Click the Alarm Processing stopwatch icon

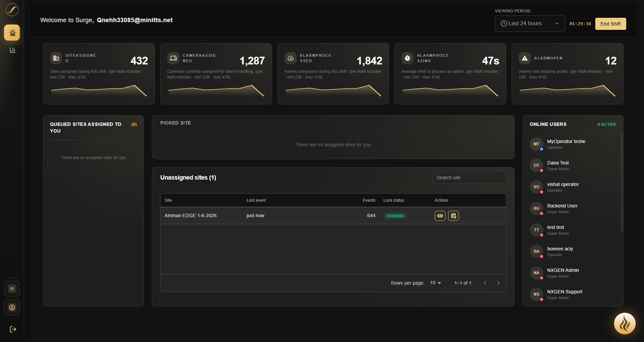point(407,58)
